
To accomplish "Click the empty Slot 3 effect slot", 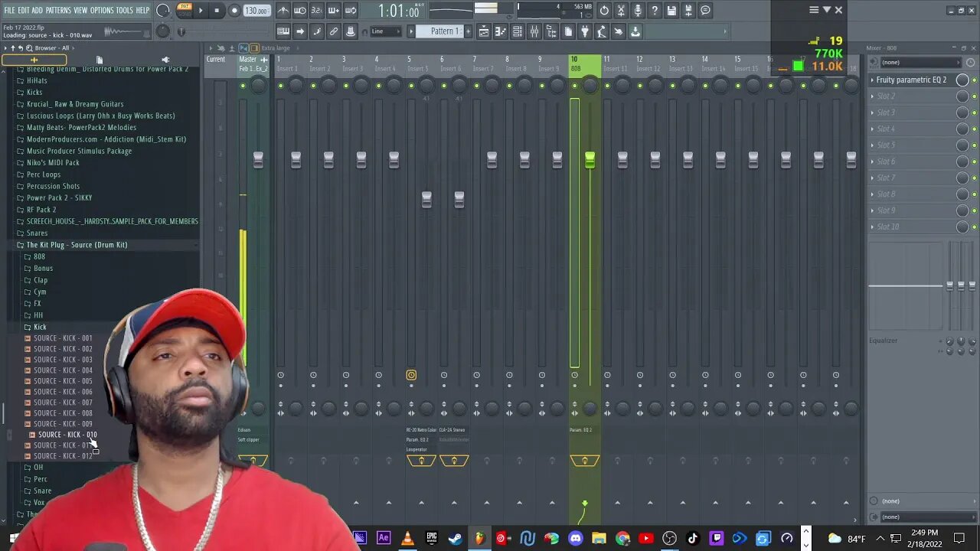I will [x=911, y=112].
